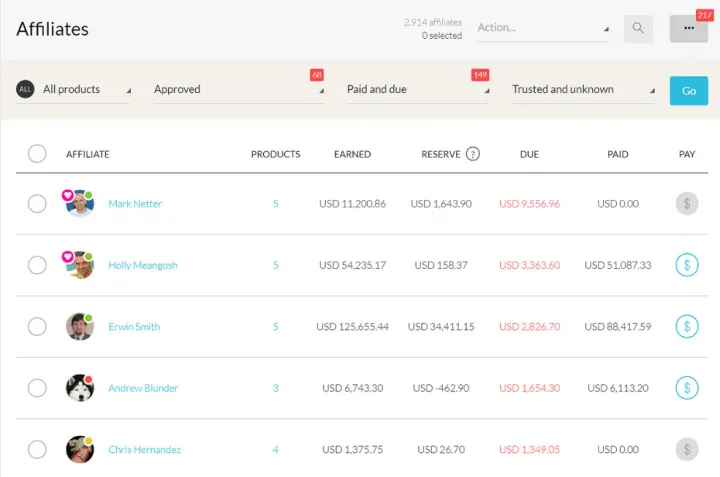
Task: Click the pay icon for Erwin Smith
Action: click(x=686, y=326)
